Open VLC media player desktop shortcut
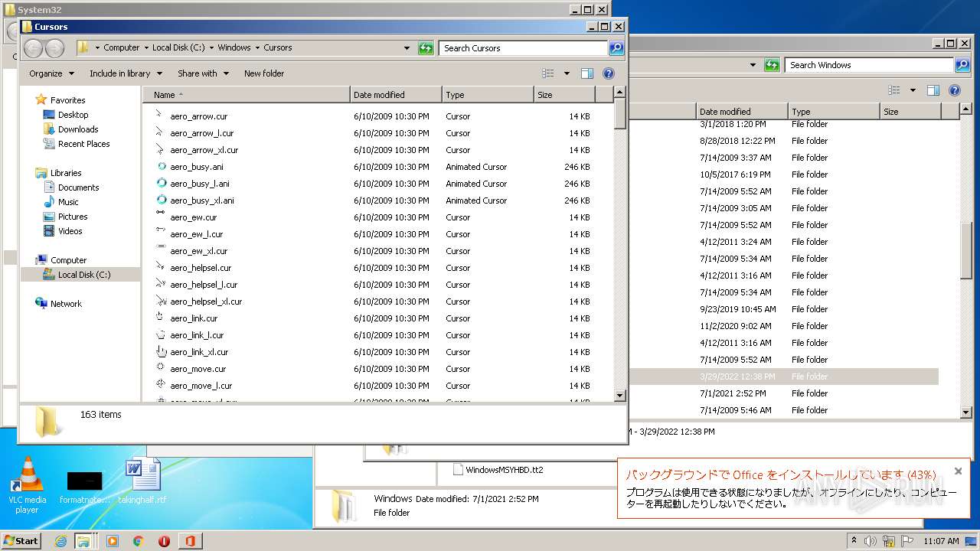 (x=28, y=485)
